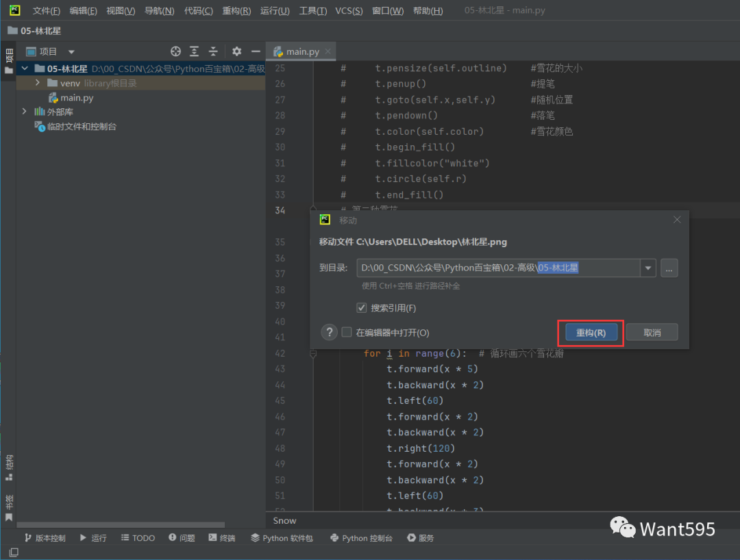Click the 重构(R) button in dialog

590,333
